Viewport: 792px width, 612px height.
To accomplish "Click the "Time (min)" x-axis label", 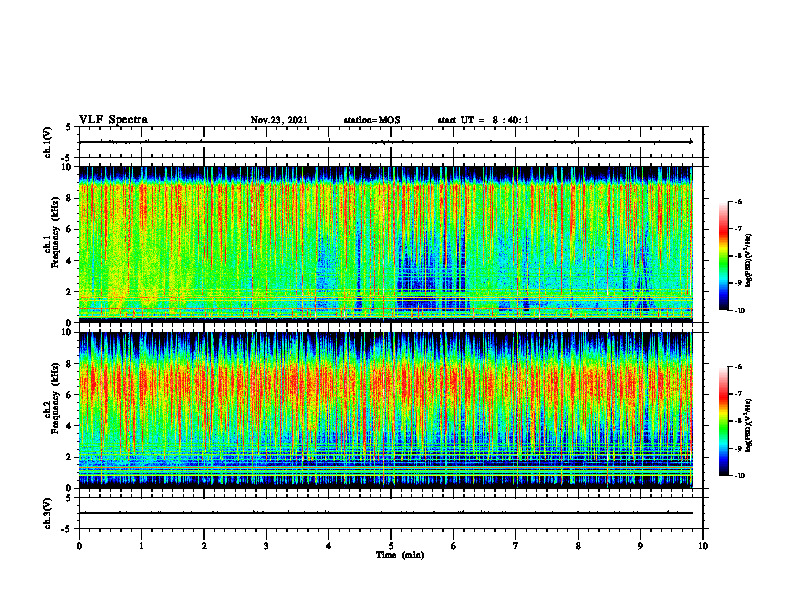I will (x=400, y=555).
